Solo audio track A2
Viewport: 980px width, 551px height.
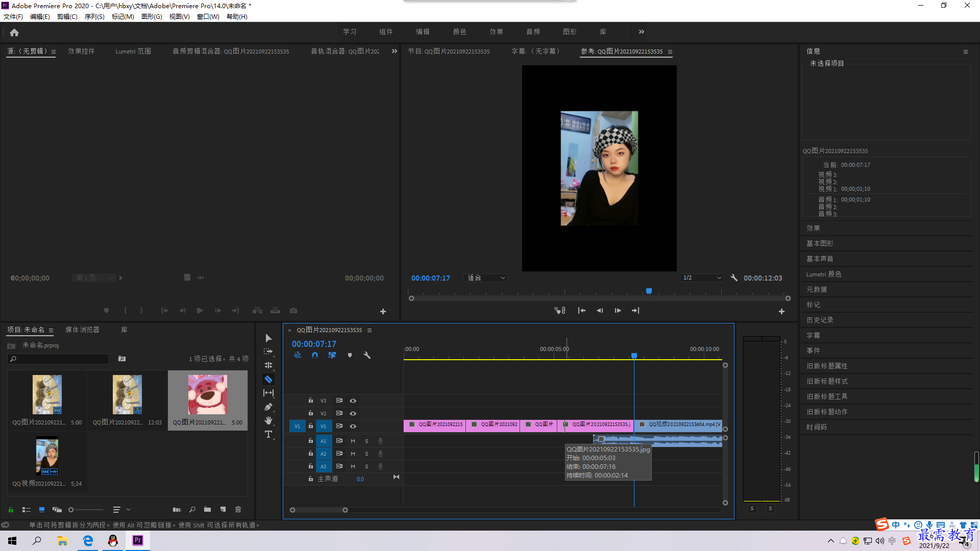(366, 454)
